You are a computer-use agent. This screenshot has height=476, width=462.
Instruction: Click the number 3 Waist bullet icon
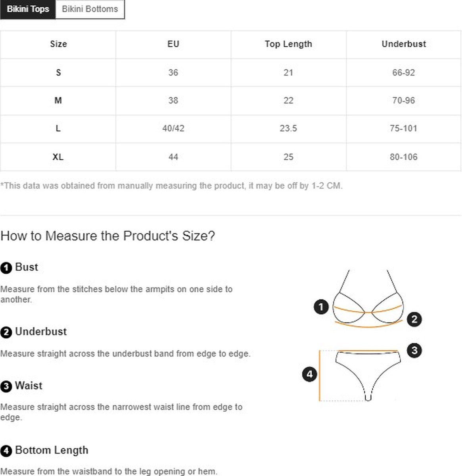click(x=6, y=386)
